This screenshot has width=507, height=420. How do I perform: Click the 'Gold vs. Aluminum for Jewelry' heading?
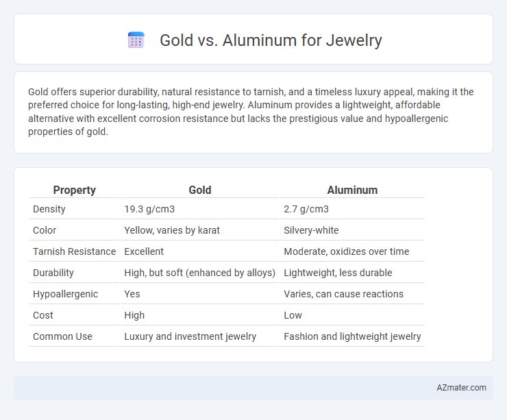coord(271,40)
